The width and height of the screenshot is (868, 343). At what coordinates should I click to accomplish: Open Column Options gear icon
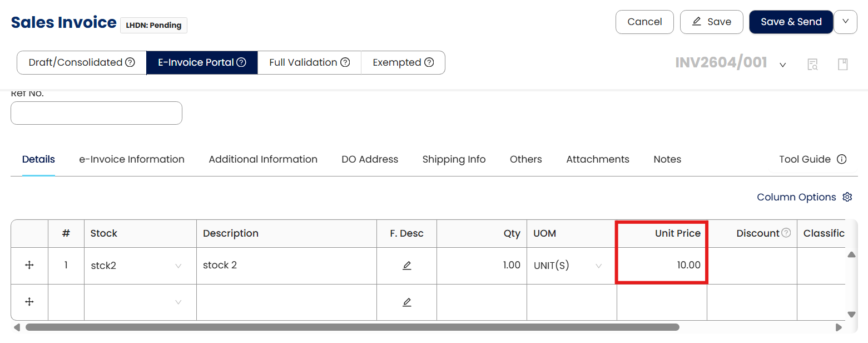coord(847,197)
